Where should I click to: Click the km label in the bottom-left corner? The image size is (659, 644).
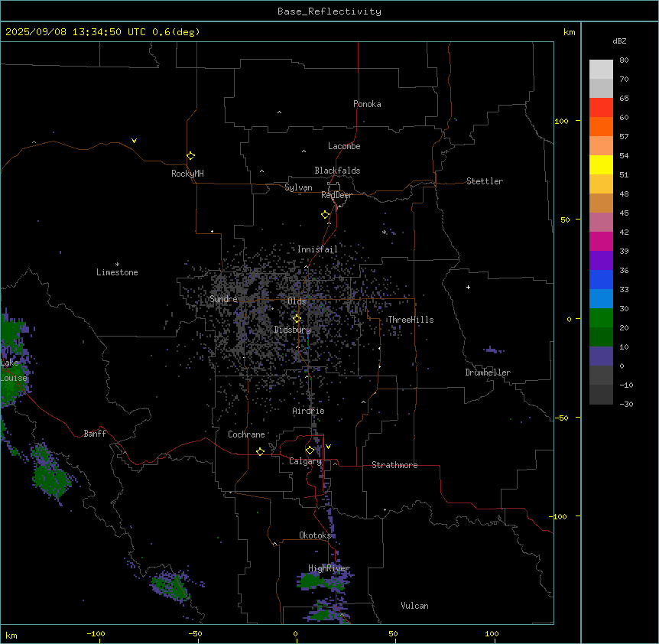[x=11, y=635]
